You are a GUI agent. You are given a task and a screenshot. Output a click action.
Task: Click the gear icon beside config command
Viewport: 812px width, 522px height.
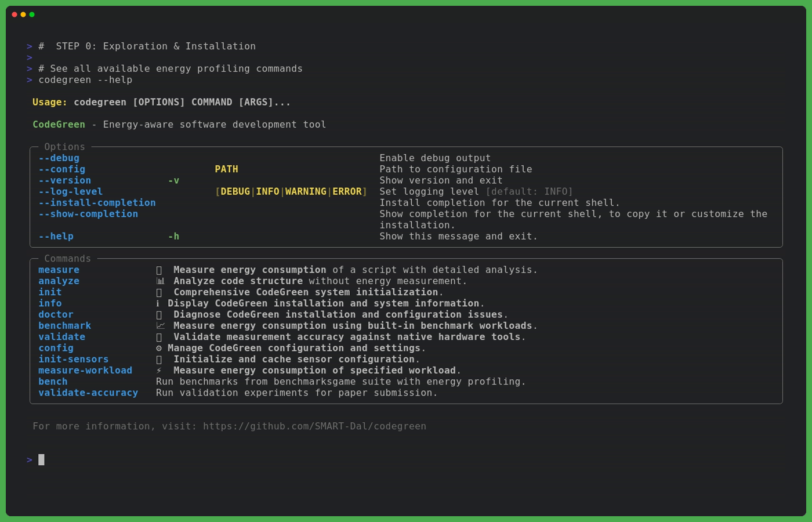point(159,348)
